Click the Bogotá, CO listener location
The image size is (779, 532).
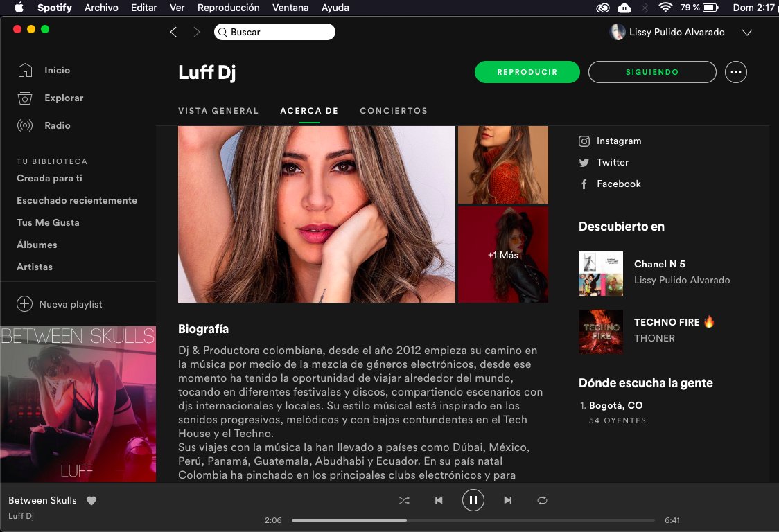coord(615,405)
